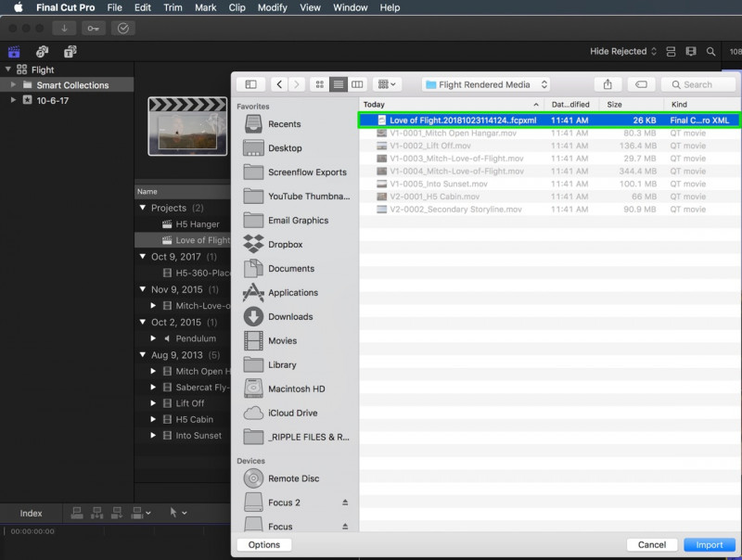742x560 pixels.
Task: Show the Photos and Audio sidebar icon
Action: (42, 52)
